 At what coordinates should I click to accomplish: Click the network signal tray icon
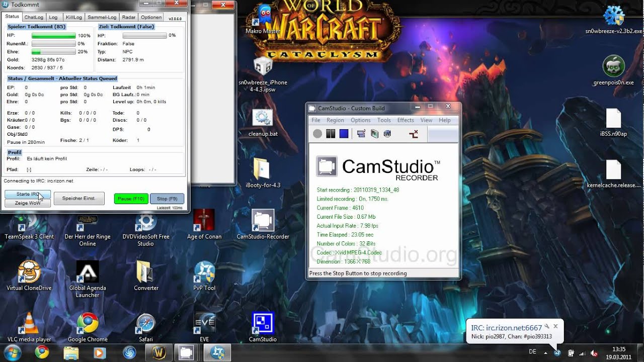pos(583,353)
